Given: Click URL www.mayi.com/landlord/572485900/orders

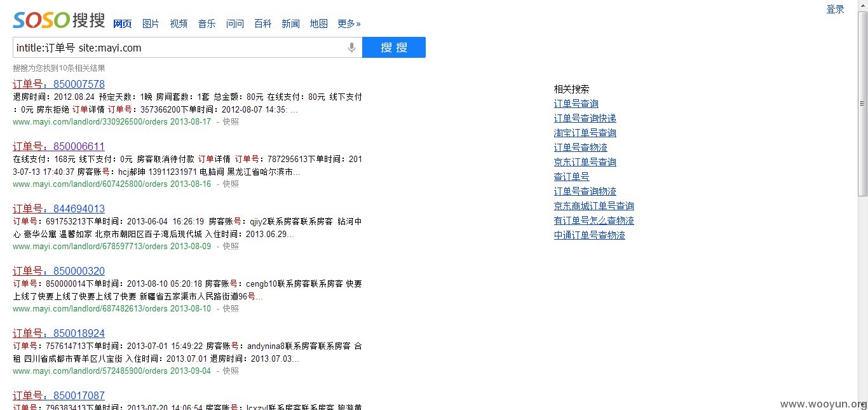Looking at the screenshot, I should (x=90, y=371).
